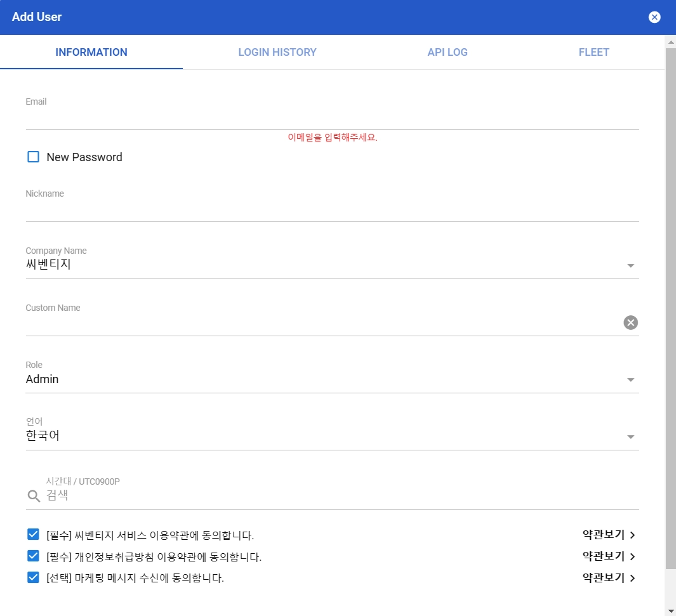The image size is (676, 616).
Task: Click chevron beside marketing 약관보기
Action: (632, 578)
